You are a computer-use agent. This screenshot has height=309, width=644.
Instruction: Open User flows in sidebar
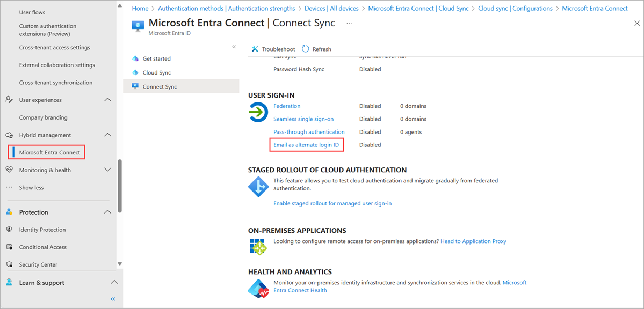coord(32,12)
